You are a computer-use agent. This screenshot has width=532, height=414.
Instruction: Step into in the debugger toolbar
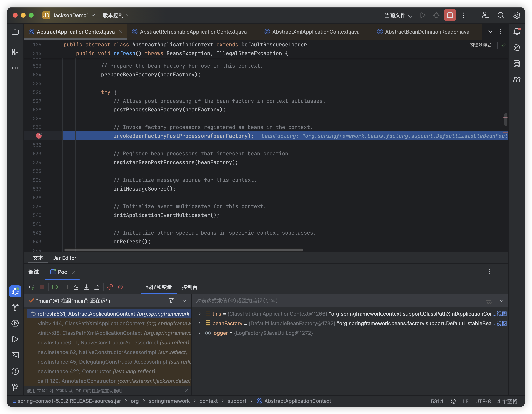tap(86, 287)
